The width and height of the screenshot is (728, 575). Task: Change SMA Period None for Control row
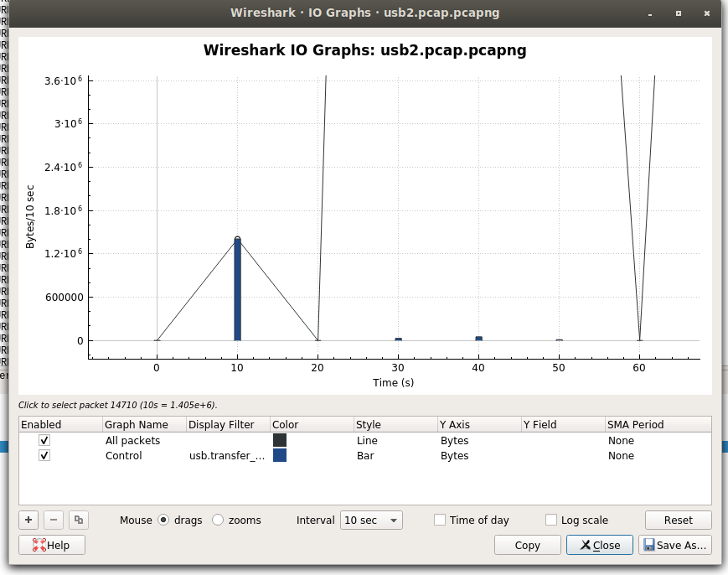621,456
